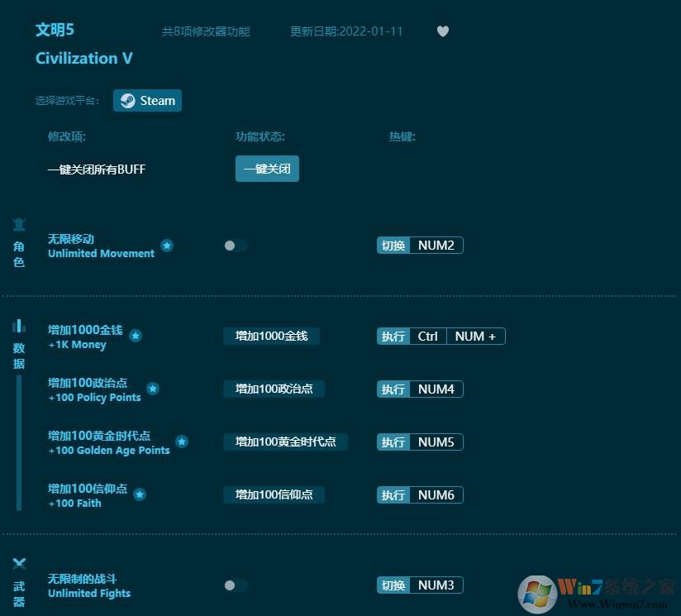Switch to the 武器 weapons section
This screenshot has height=616, width=681.
tap(18, 579)
